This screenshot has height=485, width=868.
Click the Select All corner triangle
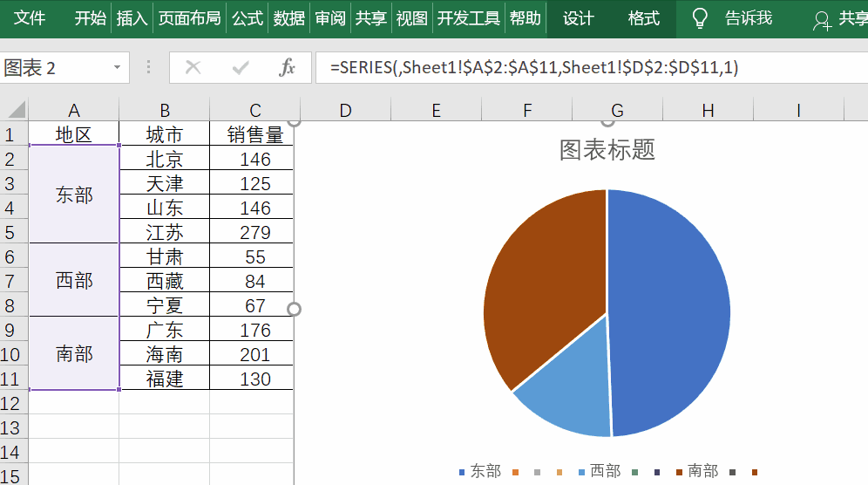click(x=17, y=110)
